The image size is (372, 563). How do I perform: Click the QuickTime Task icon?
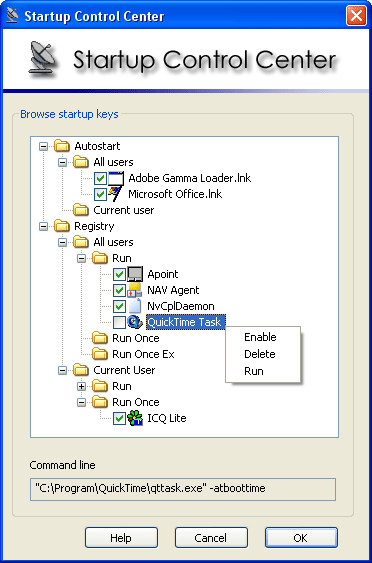click(135, 322)
